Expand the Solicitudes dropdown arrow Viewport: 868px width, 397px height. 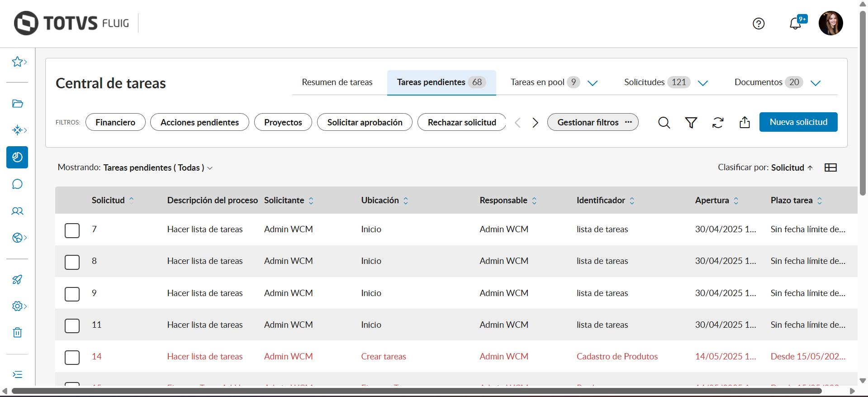703,83
